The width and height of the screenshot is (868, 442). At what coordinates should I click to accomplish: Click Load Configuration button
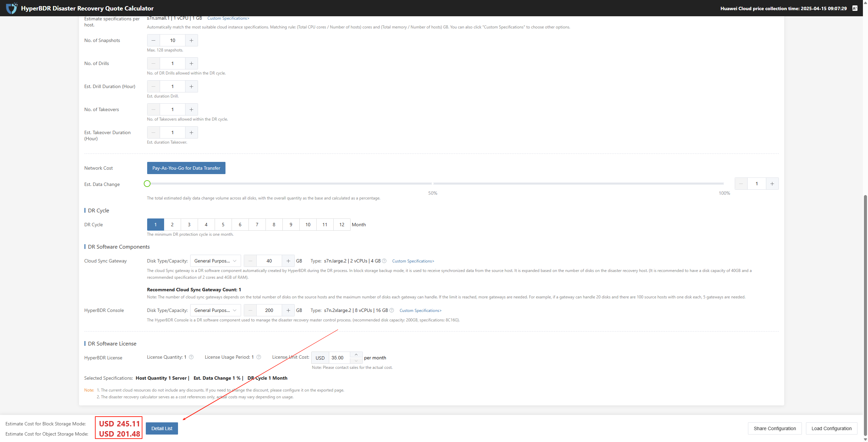831,428
